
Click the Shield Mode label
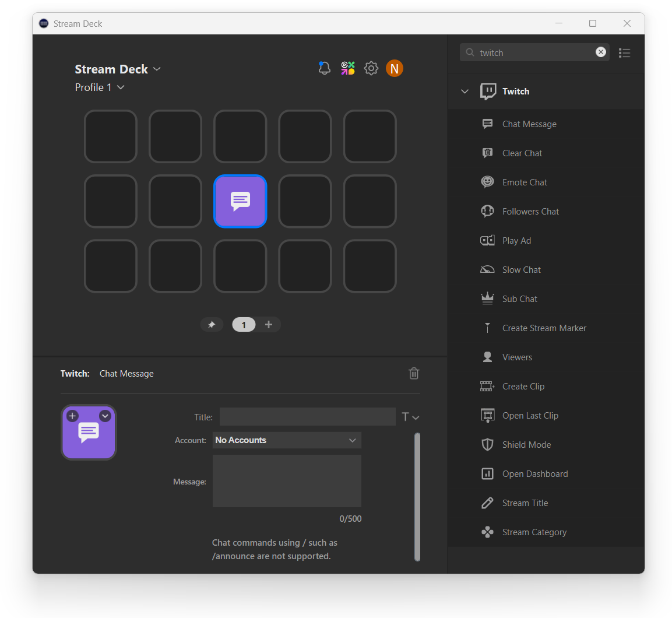point(526,444)
